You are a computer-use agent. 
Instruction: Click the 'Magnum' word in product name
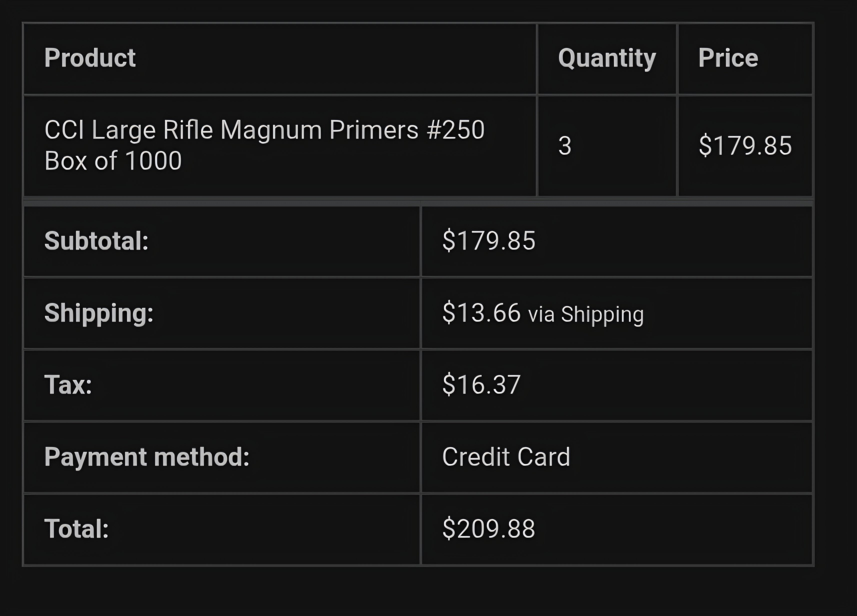click(270, 130)
